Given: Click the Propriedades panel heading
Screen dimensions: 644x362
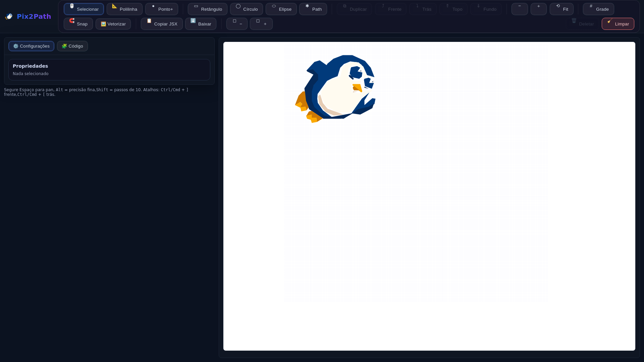Looking at the screenshot, I should (30, 66).
